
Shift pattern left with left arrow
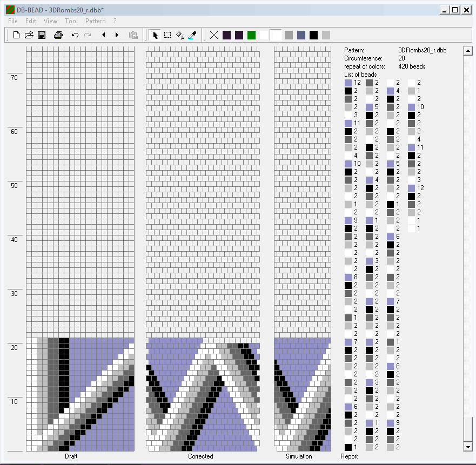pyautogui.click(x=103, y=35)
